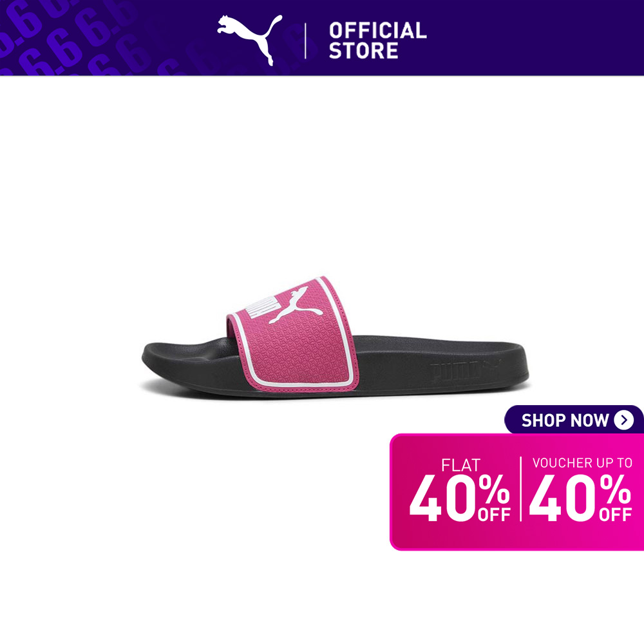Click the white Puma cat logo on sandal strap
This screenshot has width=644, height=644.
click(x=294, y=305)
